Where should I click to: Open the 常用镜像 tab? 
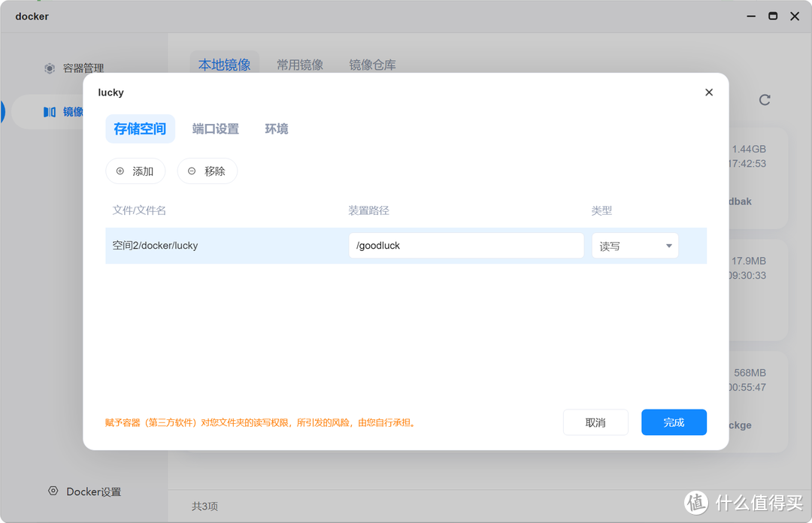click(299, 65)
